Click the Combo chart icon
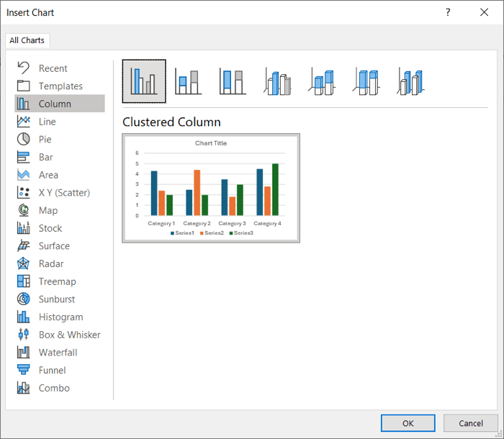504x439 pixels. point(24,388)
